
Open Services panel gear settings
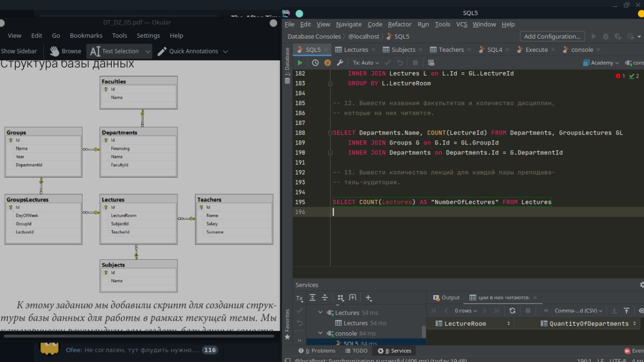[641, 285]
